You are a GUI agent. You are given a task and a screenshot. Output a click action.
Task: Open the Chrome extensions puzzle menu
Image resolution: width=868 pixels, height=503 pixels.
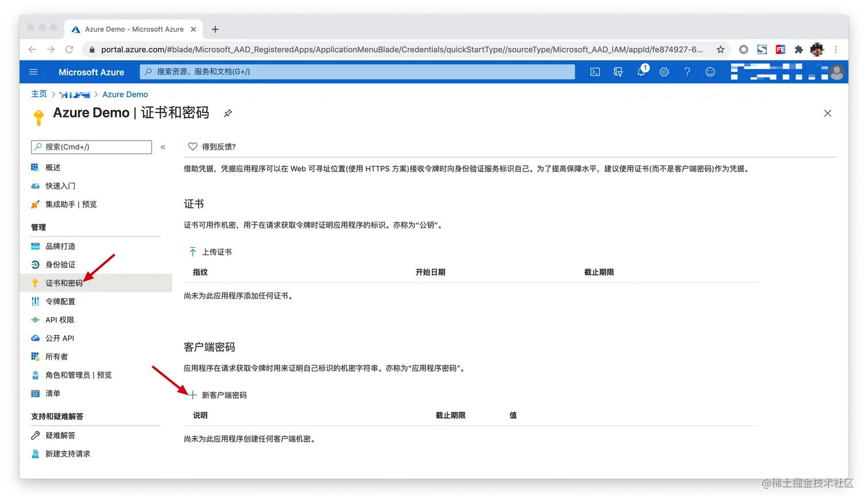click(799, 49)
